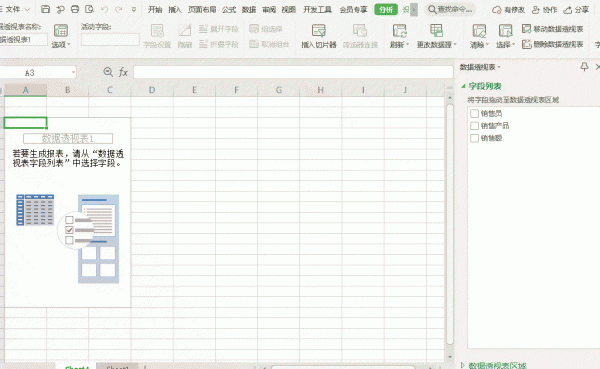Open the 文件 menu
This screenshot has height=369, width=600.
click(x=13, y=9)
